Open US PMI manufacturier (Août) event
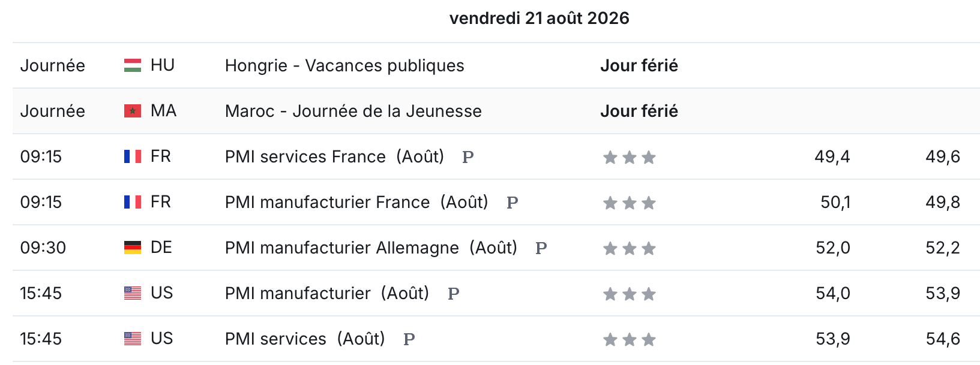Screen dimensions: 980x365 327,293
